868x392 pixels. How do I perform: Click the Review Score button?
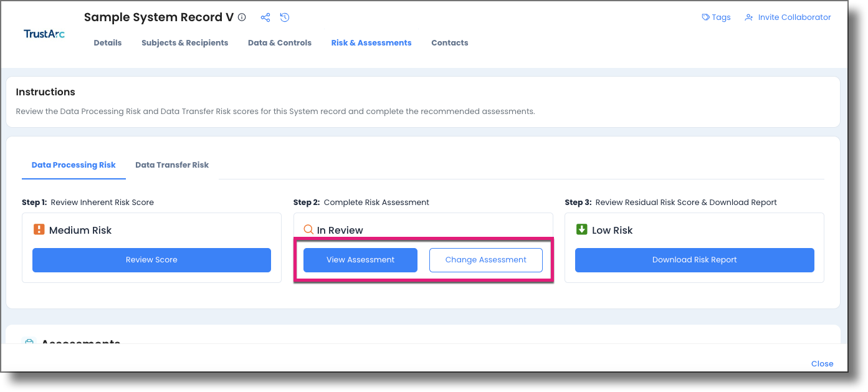tap(151, 260)
